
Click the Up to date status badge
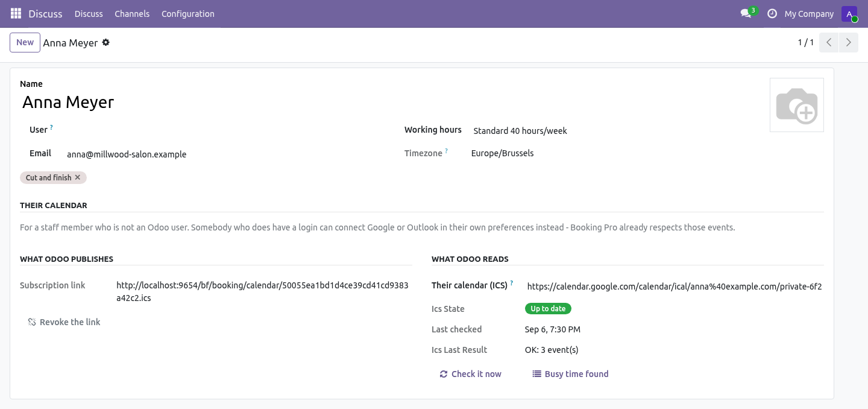click(x=548, y=309)
